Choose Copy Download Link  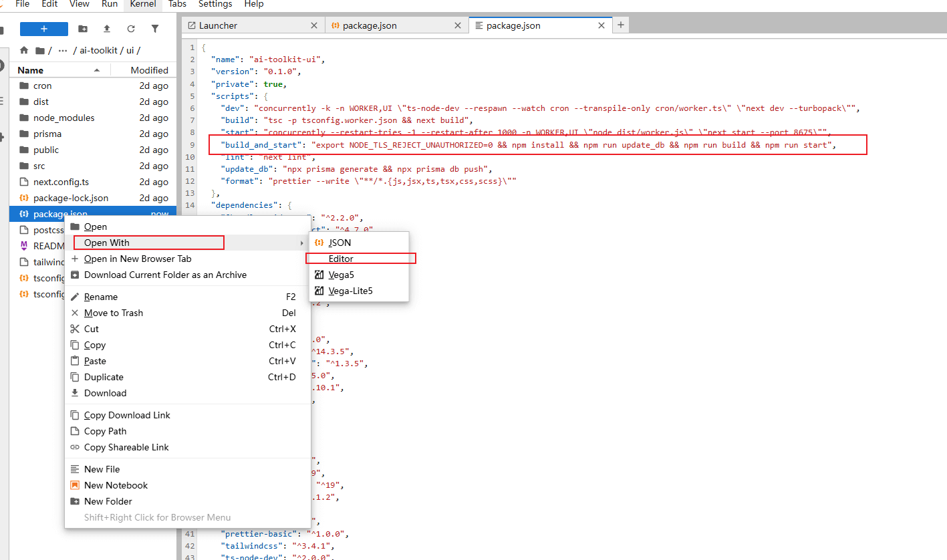click(188, 415)
